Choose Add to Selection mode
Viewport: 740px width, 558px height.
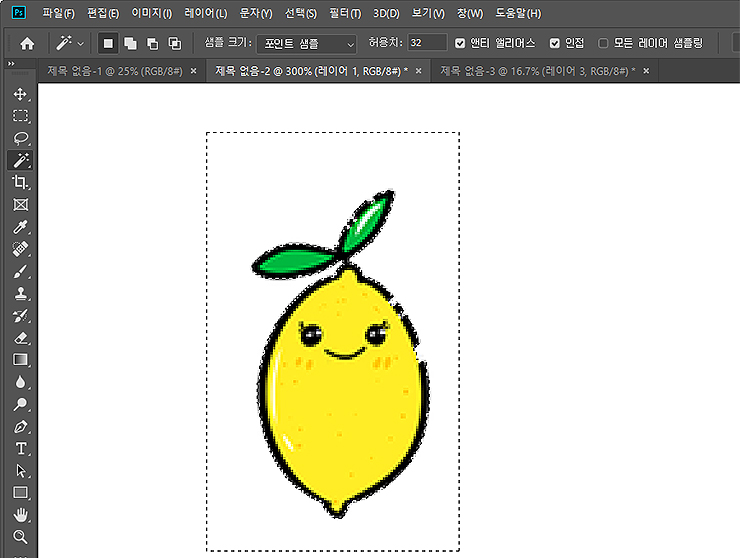130,43
